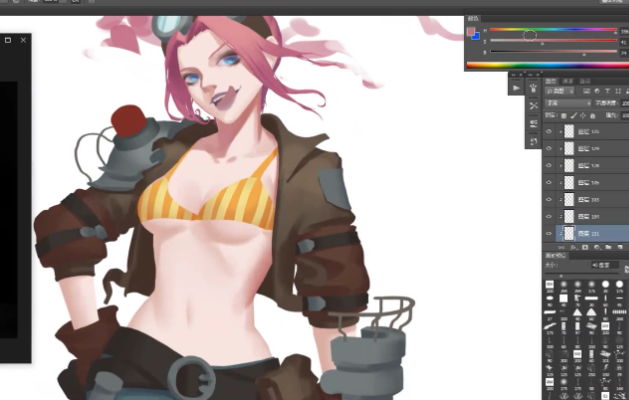Pick the second triangle brush preset
This screenshot has width=629, height=400.
[x=591, y=312]
